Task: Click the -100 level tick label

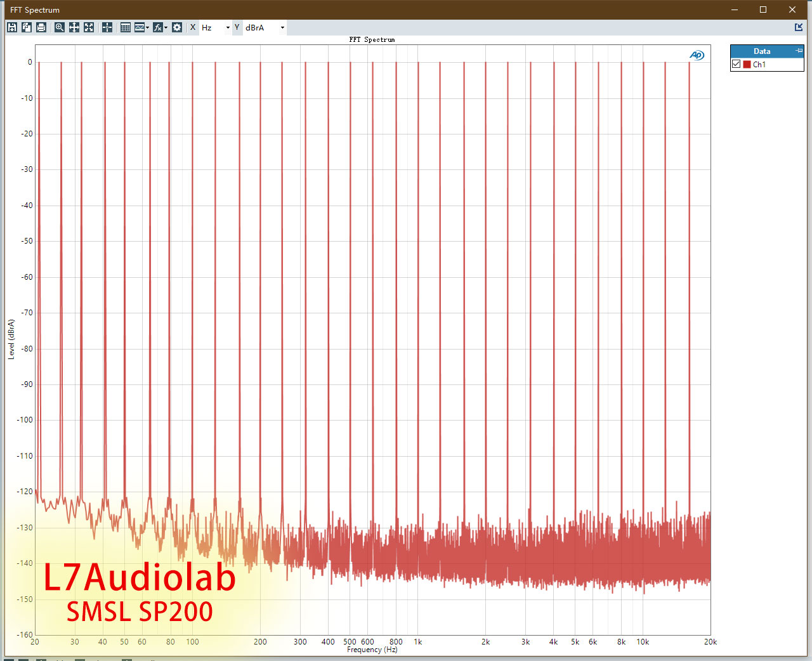Action: 25,420
